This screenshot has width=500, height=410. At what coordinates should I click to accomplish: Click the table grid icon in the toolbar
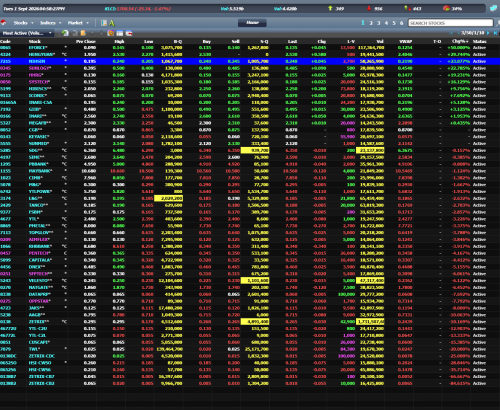point(120,33)
